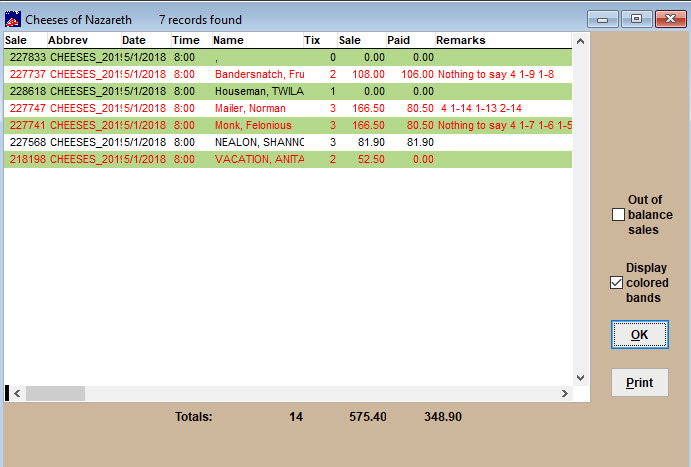Select the NEALON sale row

(x=258, y=143)
